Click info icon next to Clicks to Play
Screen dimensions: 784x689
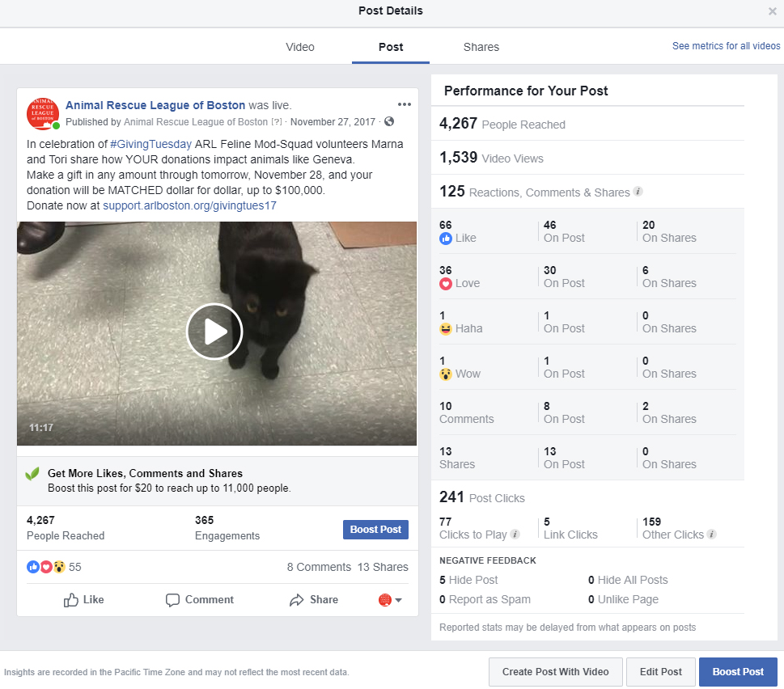[515, 534]
